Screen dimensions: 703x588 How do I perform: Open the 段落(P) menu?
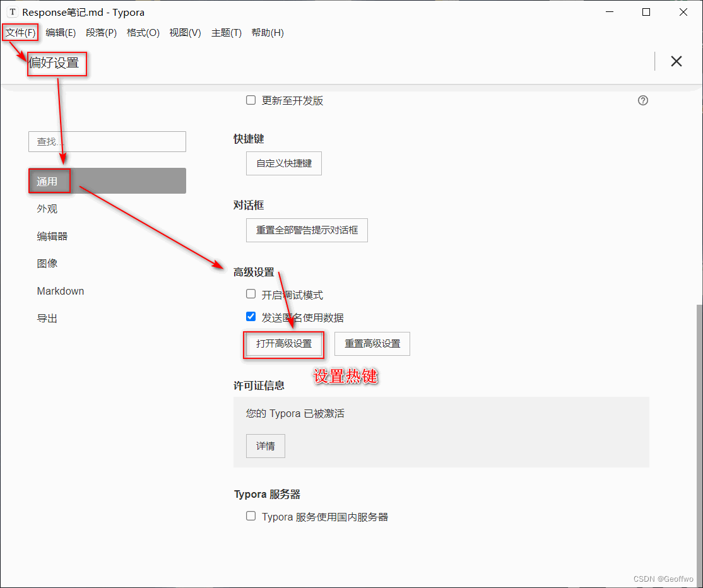point(102,33)
